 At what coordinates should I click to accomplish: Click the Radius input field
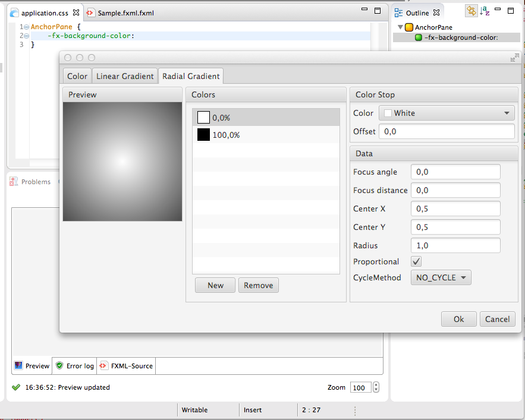pos(455,245)
